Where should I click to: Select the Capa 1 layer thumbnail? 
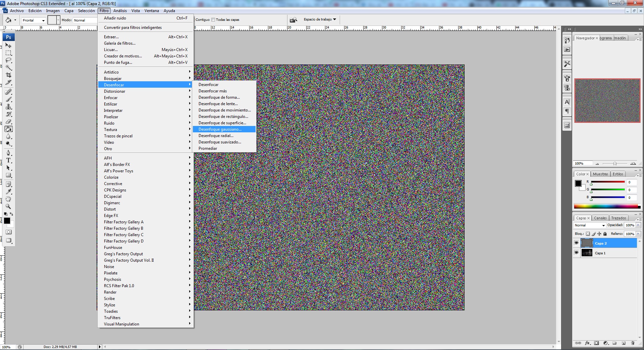587,253
